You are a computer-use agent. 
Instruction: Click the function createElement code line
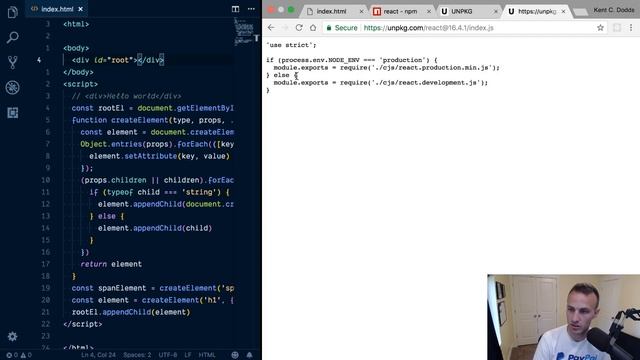coord(153,120)
